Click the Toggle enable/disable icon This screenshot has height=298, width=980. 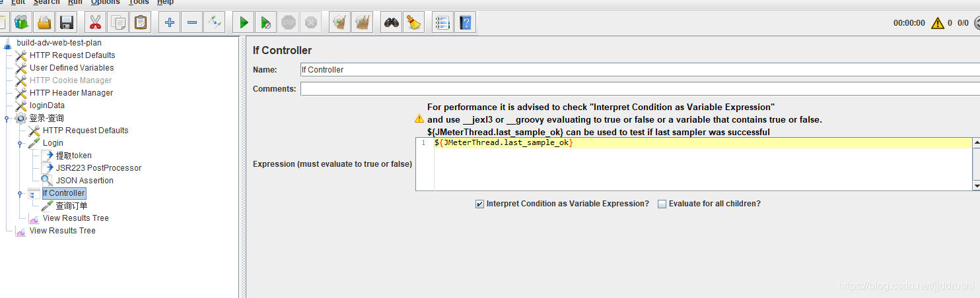click(x=215, y=23)
